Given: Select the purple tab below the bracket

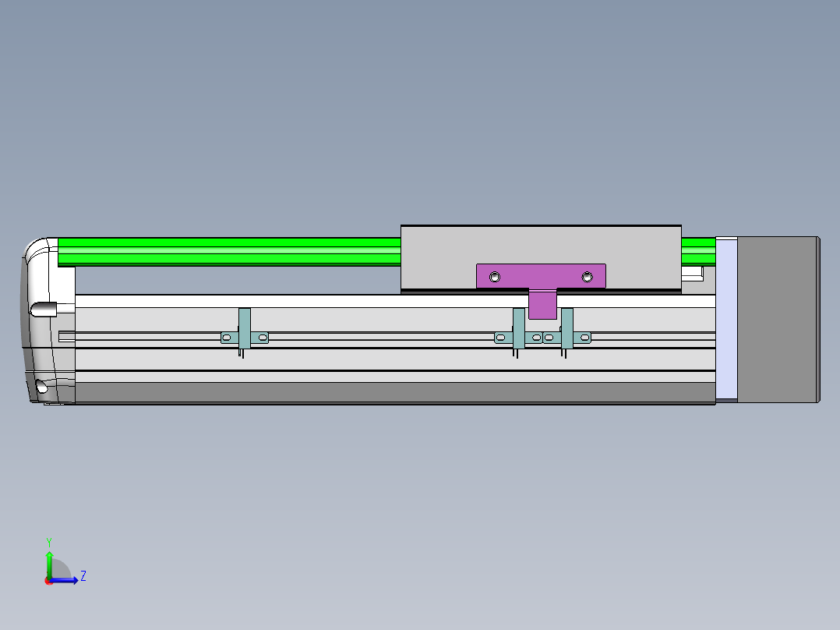Looking at the screenshot, I should coord(542,304).
